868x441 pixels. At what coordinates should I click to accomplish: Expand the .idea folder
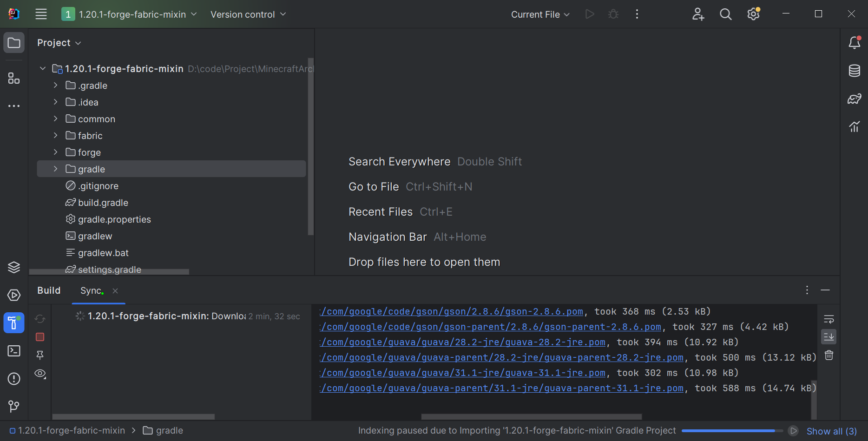coord(55,102)
